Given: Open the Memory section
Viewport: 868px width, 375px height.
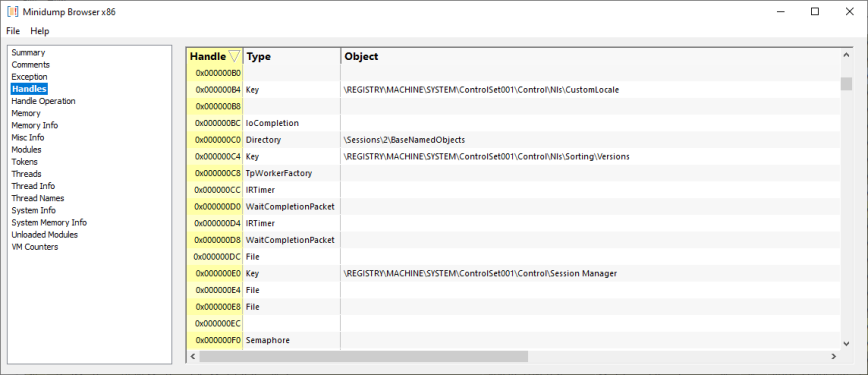Looking at the screenshot, I should coord(26,114).
